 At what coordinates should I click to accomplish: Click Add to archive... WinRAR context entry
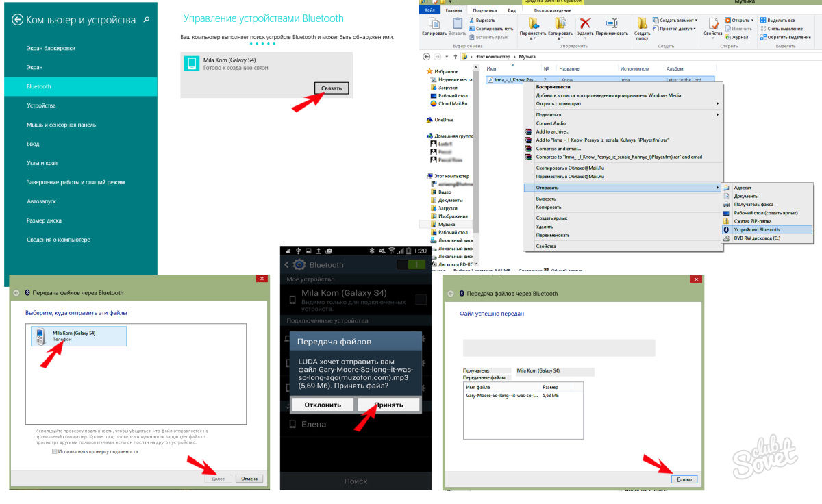point(552,131)
